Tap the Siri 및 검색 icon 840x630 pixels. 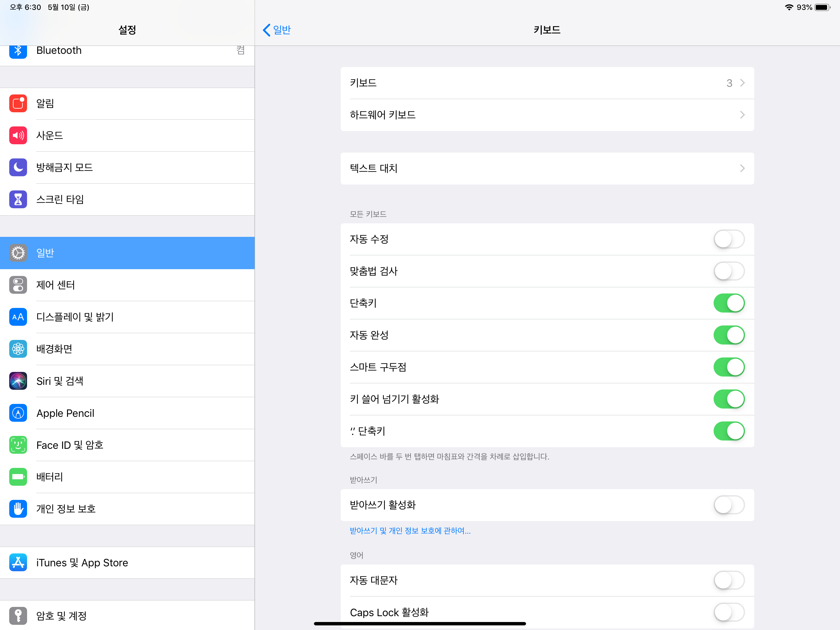pos(18,381)
